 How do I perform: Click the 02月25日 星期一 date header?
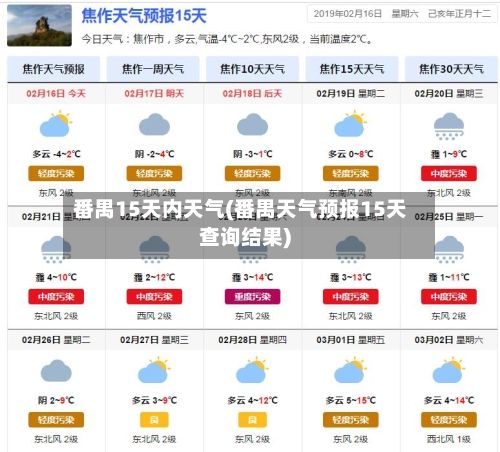(449, 217)
